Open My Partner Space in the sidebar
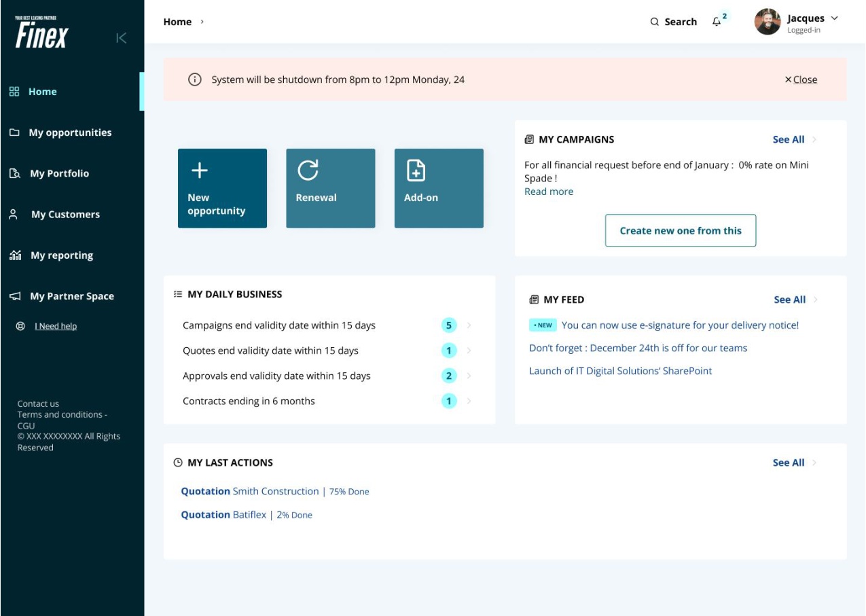This screenshot has width=866, height=616. pyautogui.click(x=71, y=296)
